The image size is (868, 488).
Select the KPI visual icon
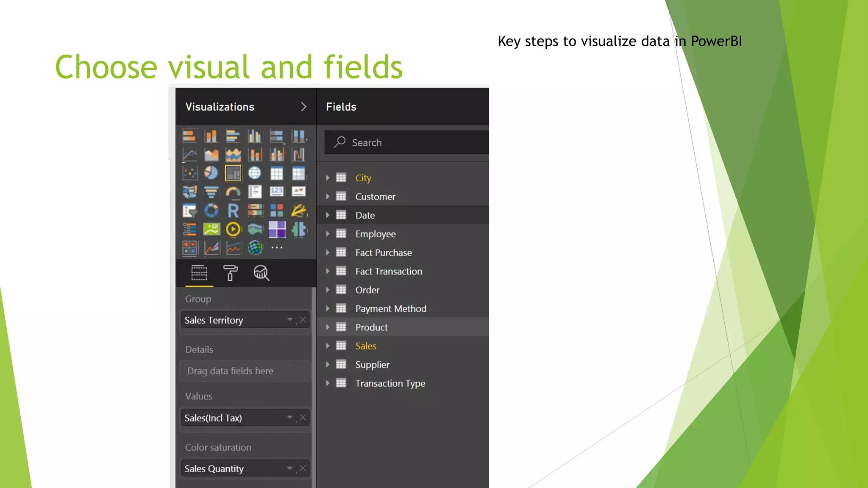tap(299, 192)
